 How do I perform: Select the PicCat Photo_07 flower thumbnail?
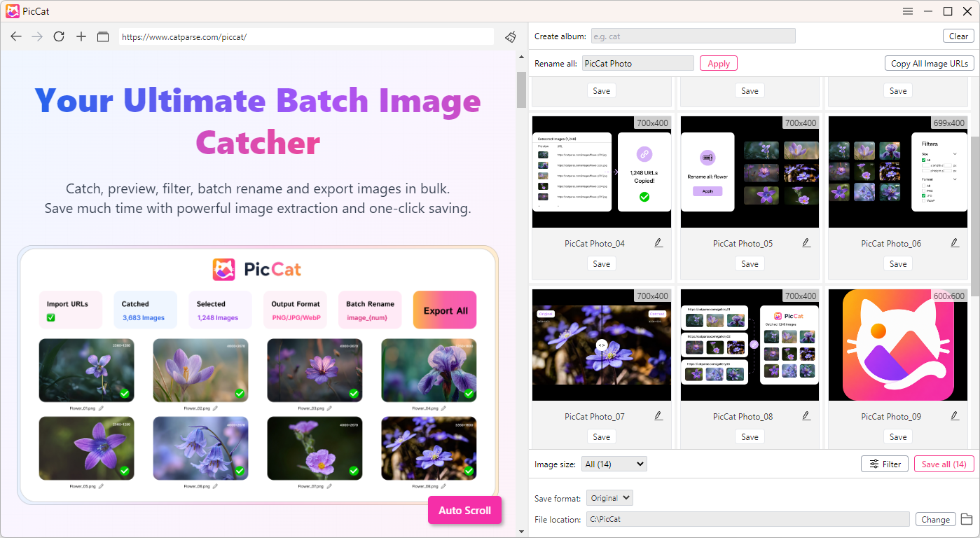[602, 345]
